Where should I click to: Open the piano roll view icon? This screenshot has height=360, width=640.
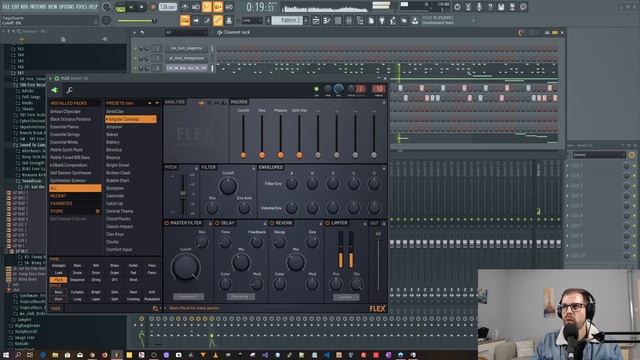point(327,20)
